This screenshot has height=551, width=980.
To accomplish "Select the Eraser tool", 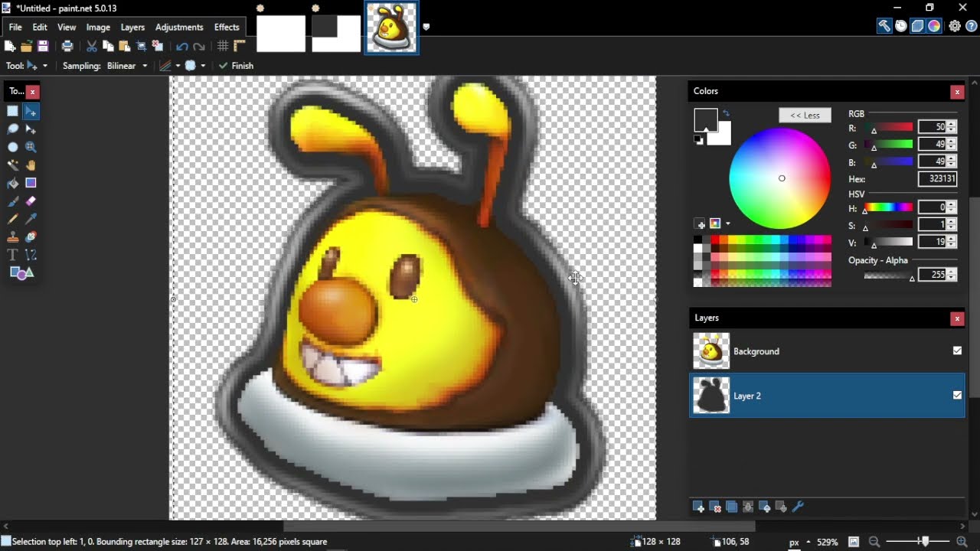I will (31, 201).
